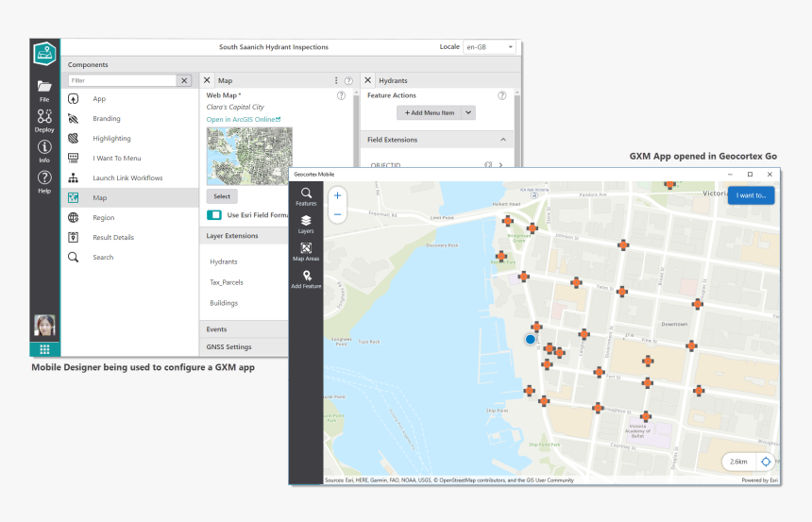Close the Hydrants panel

[368, 81]
